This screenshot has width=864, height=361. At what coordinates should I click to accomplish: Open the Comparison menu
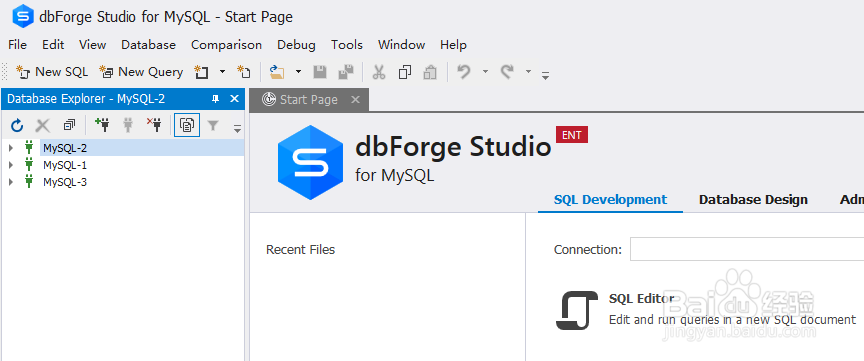[x=226, y=45]
